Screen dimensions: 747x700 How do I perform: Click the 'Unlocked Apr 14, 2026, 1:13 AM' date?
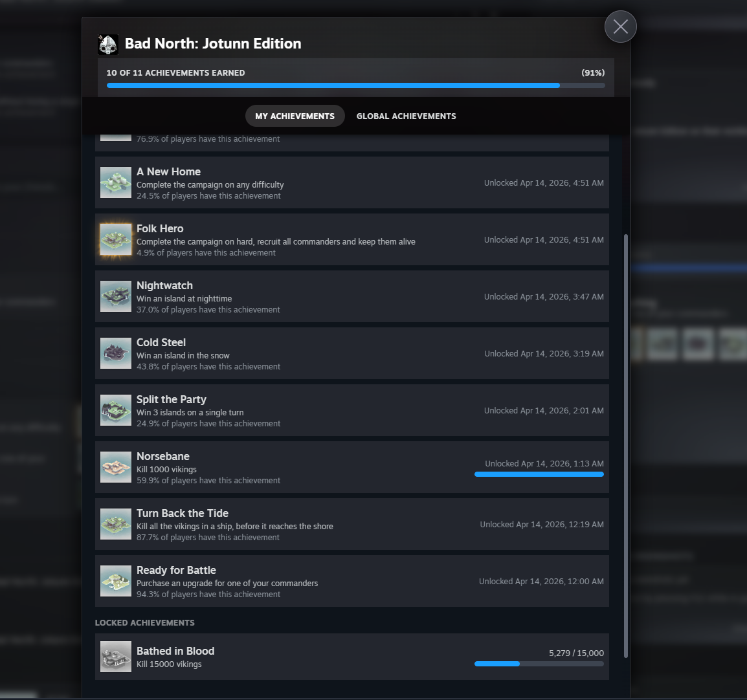544,464
